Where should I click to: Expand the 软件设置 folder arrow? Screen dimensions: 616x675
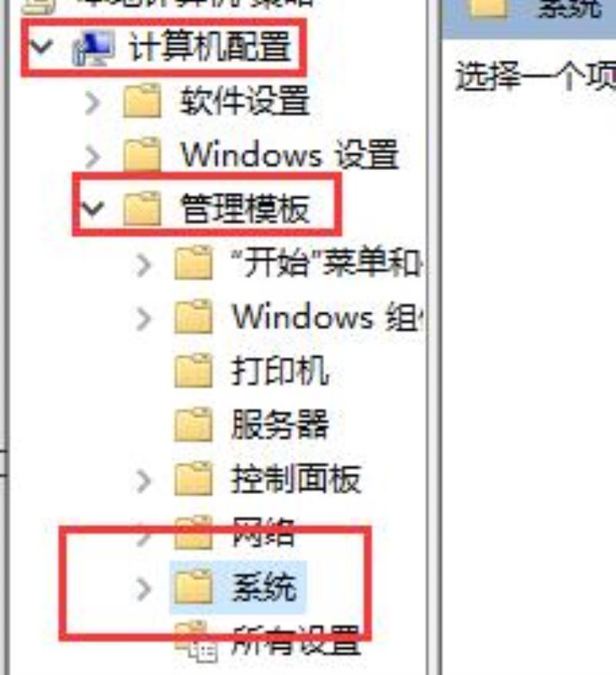pyautogui.click(x=92, y=103)
